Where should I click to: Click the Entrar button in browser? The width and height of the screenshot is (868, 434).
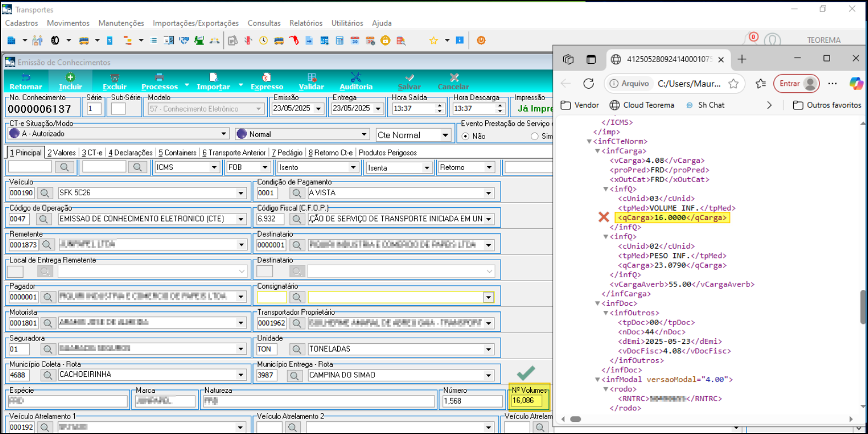coord(796,84)
